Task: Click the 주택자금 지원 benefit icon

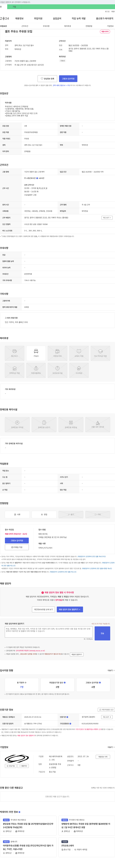Action: click(14, 370)
